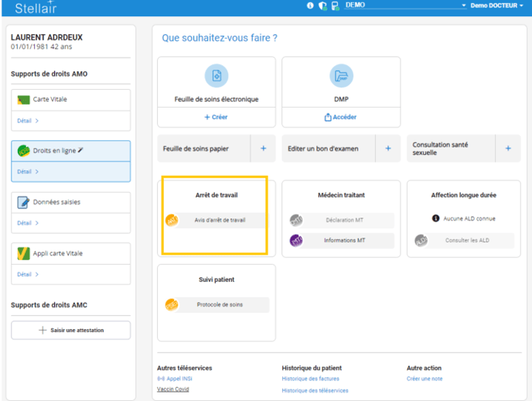This screenshot has height=401, width=532.
Task: Open Avis d'arrêt de travail
Action: click(219, 221)
